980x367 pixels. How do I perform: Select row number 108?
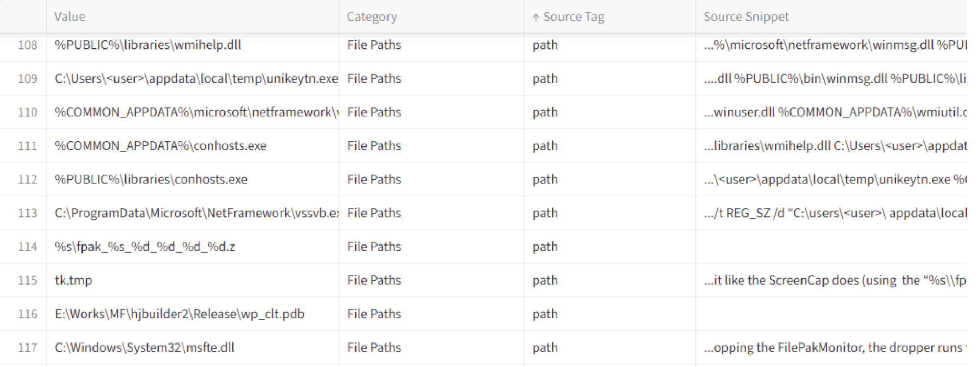[x=27, y=45]
